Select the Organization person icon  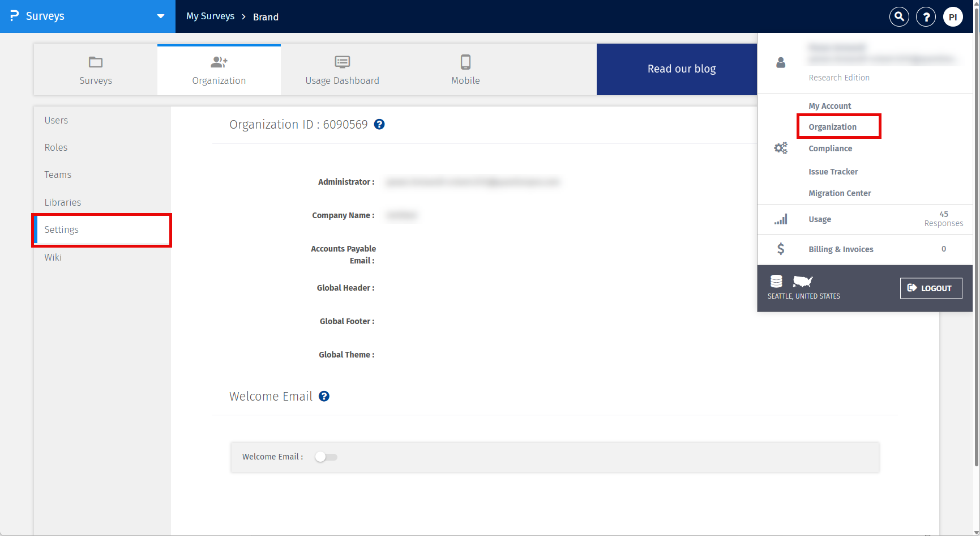point(219,62)
